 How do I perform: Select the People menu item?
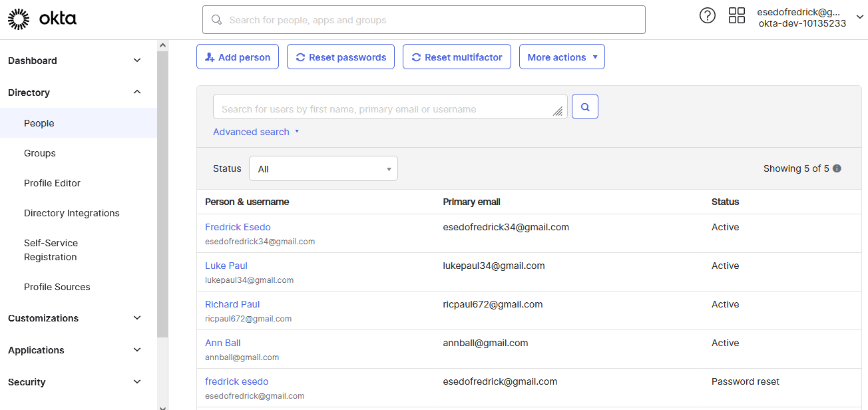coord(39,123)
